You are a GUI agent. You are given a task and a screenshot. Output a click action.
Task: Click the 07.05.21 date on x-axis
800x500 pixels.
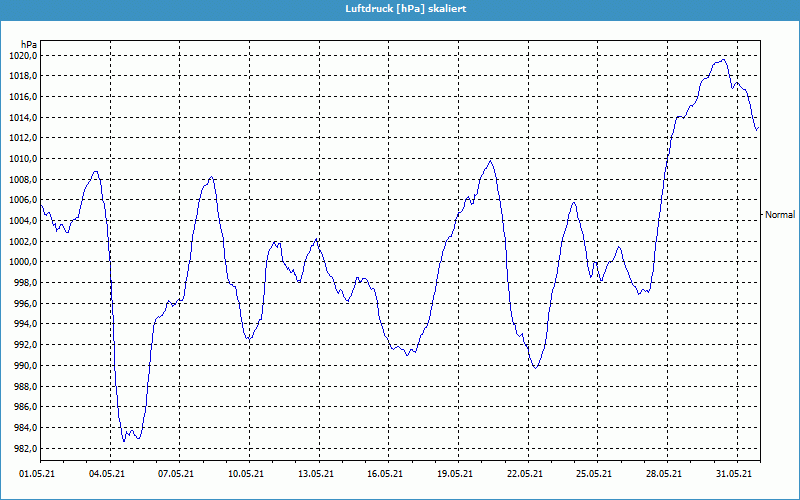point(176,474)
